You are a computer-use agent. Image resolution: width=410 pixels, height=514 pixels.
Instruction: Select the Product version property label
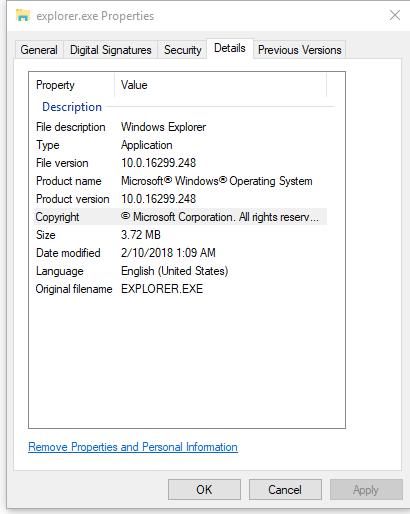[x=73, y=199]
